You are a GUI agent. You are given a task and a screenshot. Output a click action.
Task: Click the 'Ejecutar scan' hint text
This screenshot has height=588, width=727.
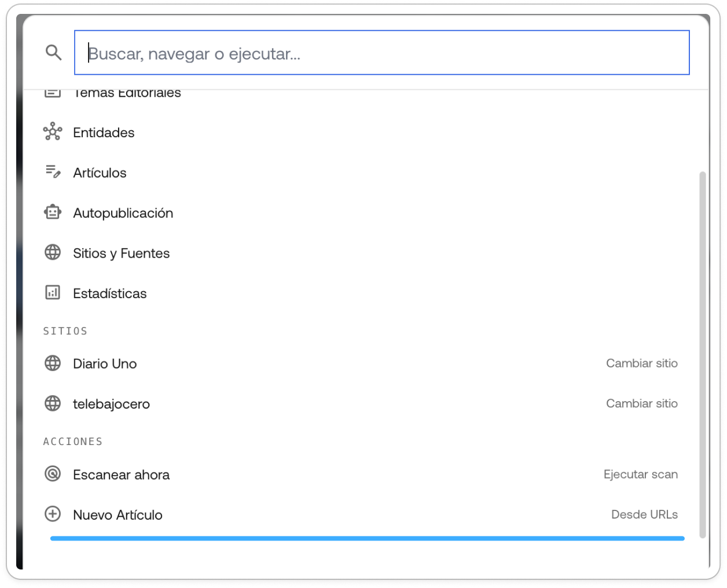point(641,475)
